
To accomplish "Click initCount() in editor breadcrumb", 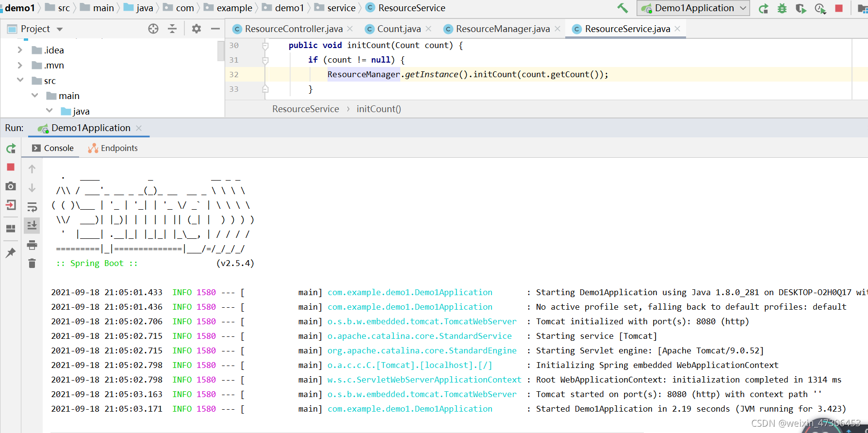I will 379,109.
